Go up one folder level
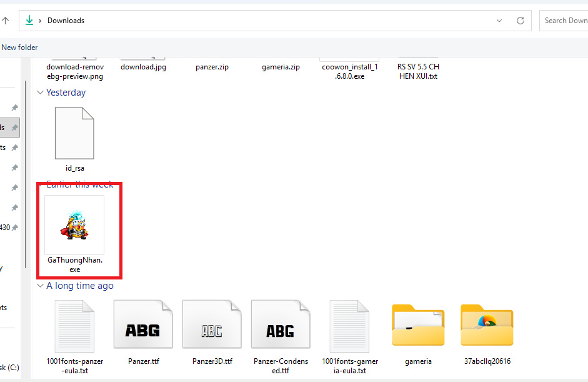The width and height of the screenshot is (588, 382). click(6, 21)
